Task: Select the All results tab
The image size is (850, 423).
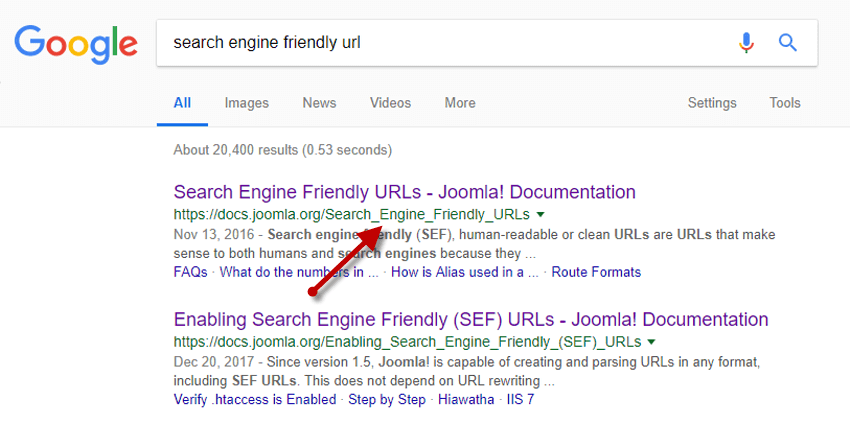Action: tap(182, 103)
